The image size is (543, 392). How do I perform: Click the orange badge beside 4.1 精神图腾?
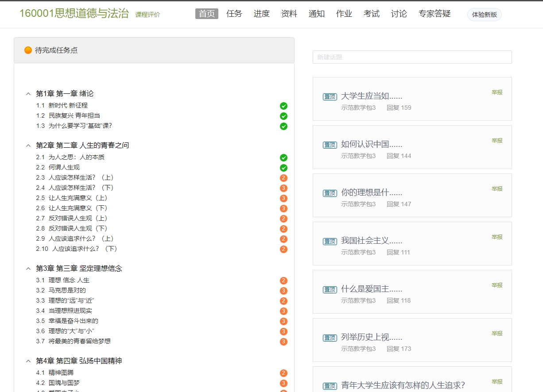coord(283,373)
